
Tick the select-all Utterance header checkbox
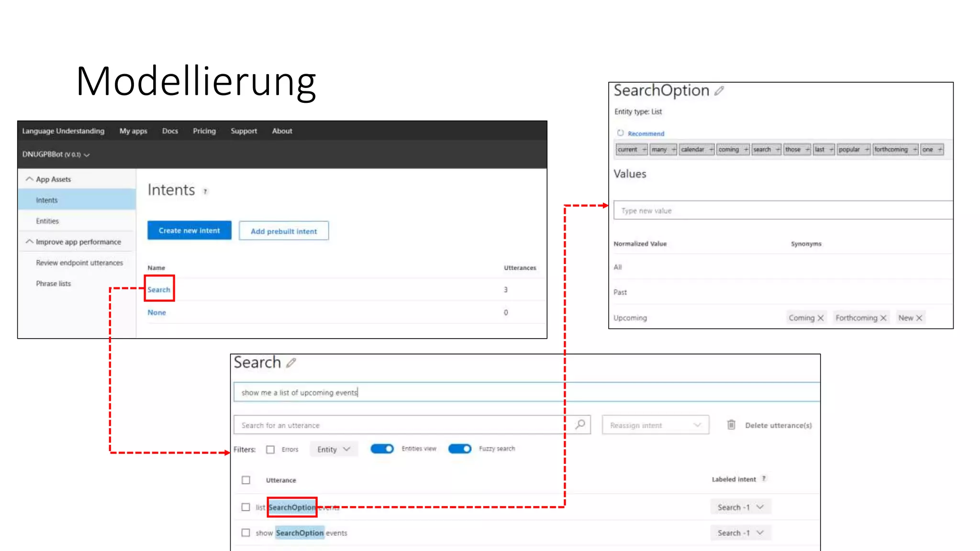[x=246, y=480]
